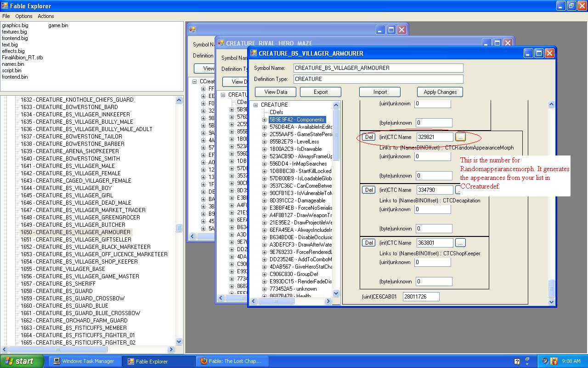Click the Apply Changes button

pyautogui.click(x=440, y=92)
